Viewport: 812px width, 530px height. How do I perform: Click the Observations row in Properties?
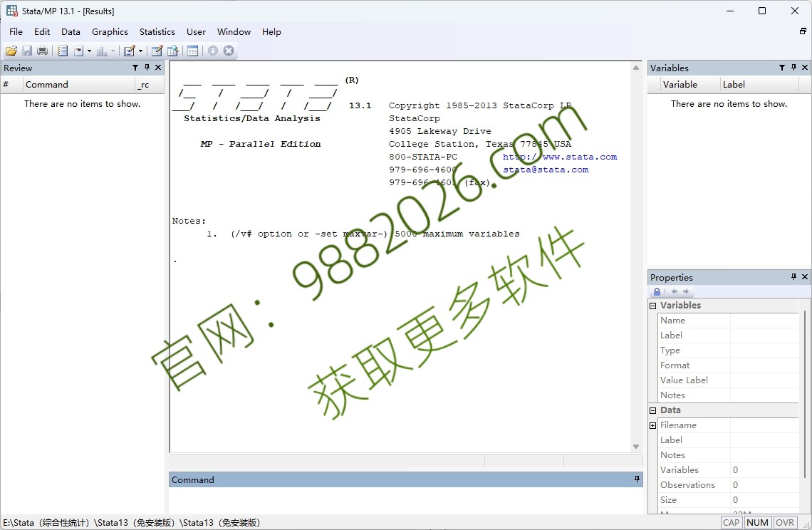click(x=727, y=485)
